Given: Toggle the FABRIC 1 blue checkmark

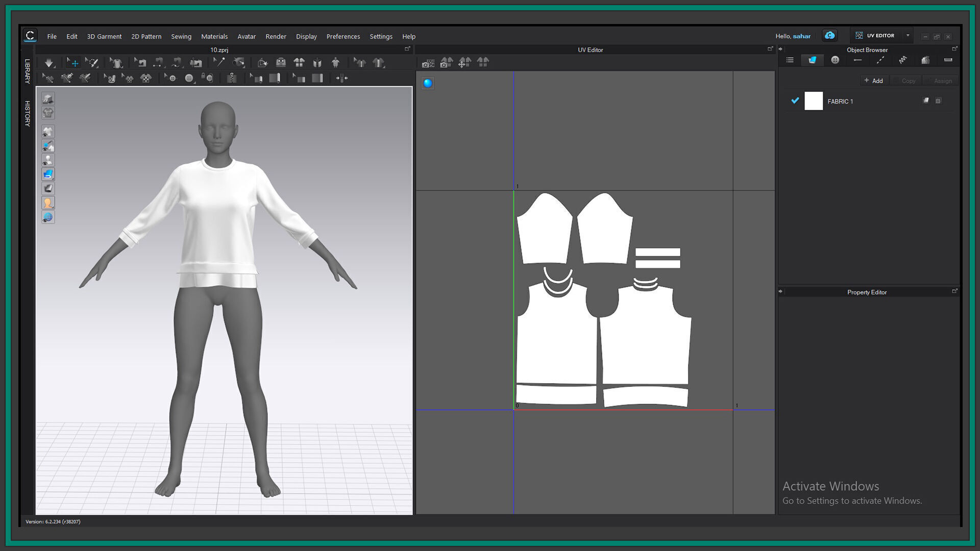Looking at the screenshot, I should coord(795,101).
